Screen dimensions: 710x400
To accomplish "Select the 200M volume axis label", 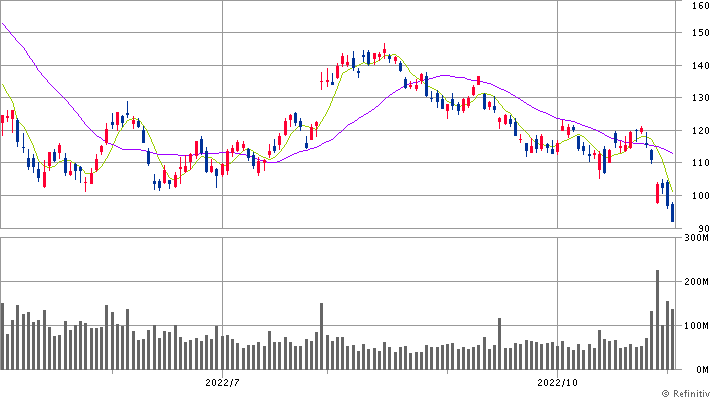I will coord(694,282).
